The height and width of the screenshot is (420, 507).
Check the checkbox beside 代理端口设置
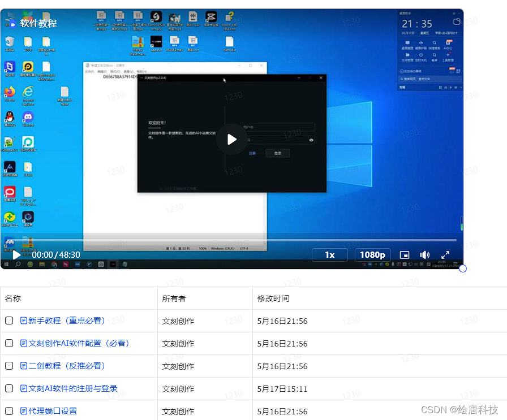10,411
